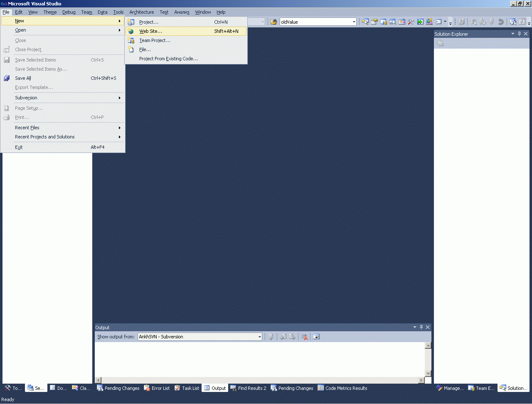
Task: Click Save All in File menu
Action: [x=62, y=78]
